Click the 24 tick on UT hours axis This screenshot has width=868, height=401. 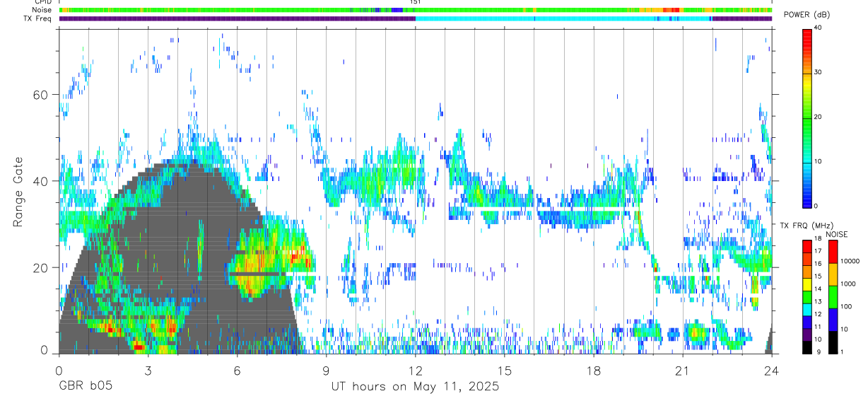pos(772,371)
